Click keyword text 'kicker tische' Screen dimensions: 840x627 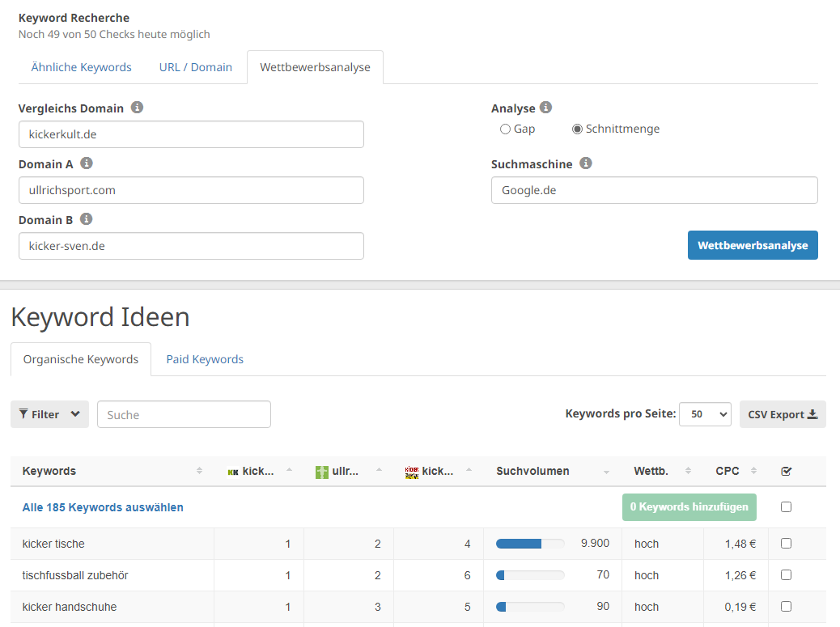pos(53,544)
